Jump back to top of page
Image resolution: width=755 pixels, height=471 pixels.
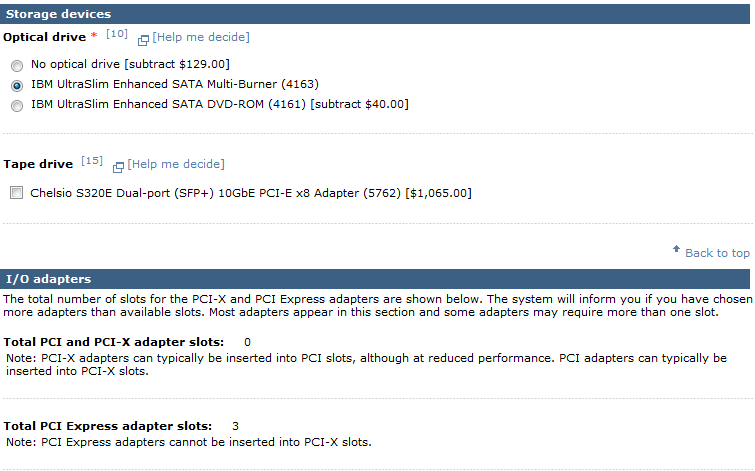[x=717, y=253]
